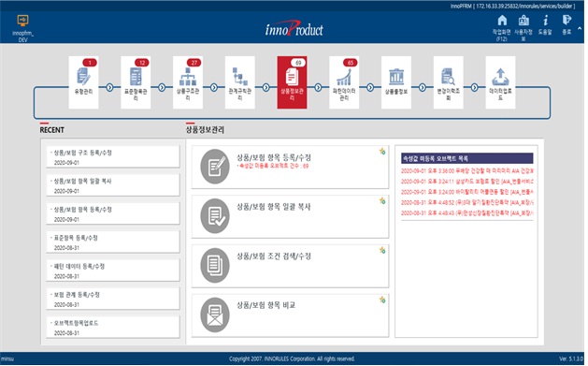The image size is (588, 366).
Task: Open the 패턴데이터관리 chart tile
Action: [x=344, y=82]
